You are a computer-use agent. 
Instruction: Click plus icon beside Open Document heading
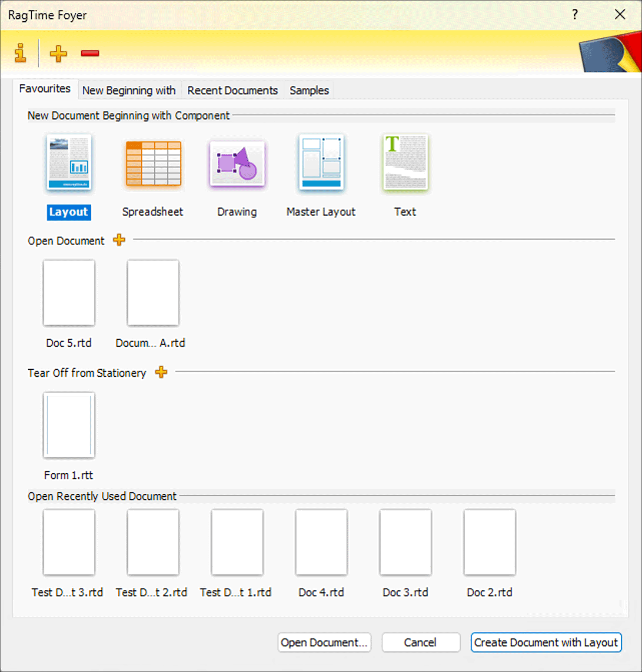pyautogui.click(x=119, y=240)
